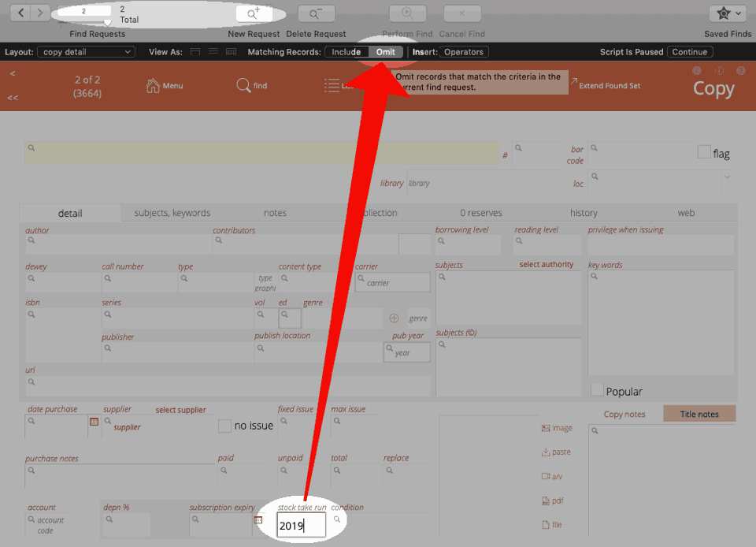The image size is (756, 547).
Task: Open the date purchase calendar icon
Action: (94, 422)
